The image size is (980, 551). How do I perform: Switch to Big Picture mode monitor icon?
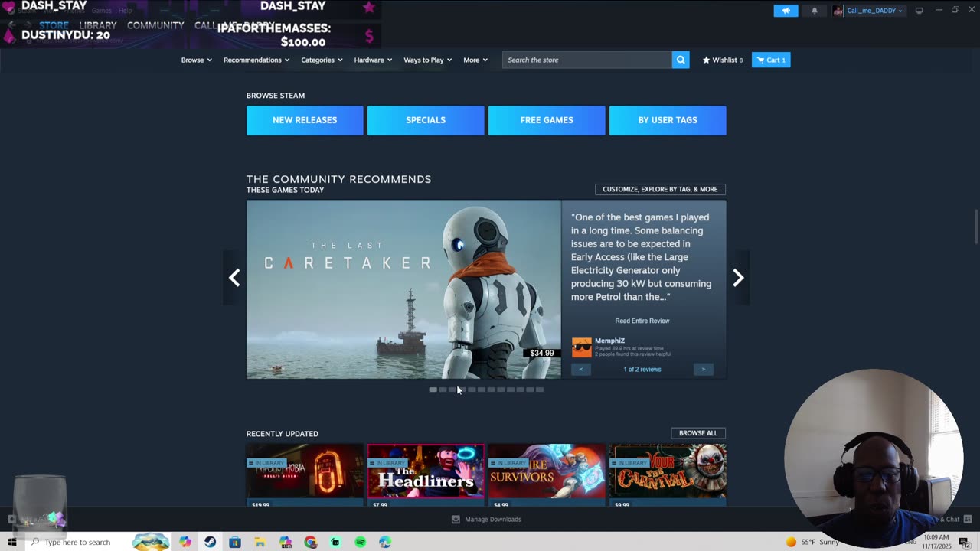tap(919, 11)
